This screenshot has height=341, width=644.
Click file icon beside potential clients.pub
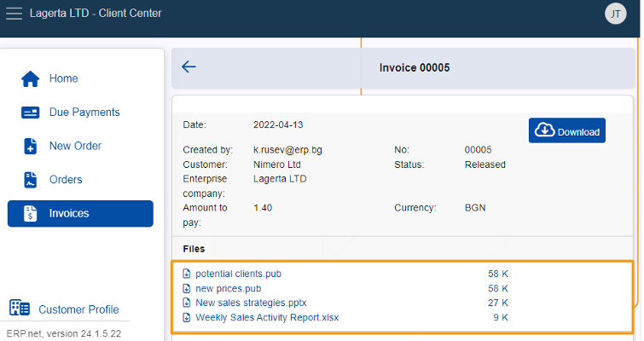pyautogui.click(x=187, y=274)
